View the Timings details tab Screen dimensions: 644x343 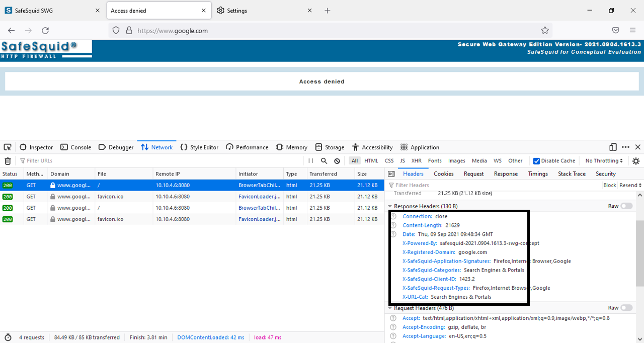tap(538, 174)
